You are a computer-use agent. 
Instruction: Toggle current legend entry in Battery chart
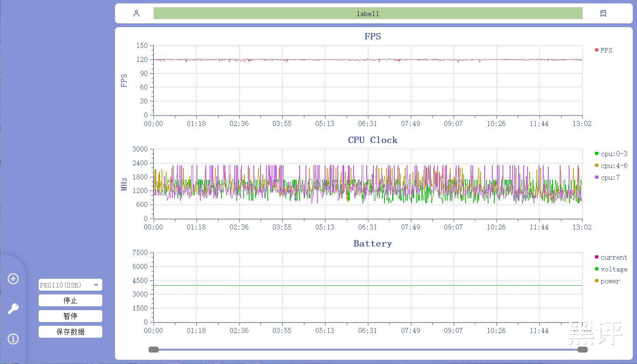(611, 257)
